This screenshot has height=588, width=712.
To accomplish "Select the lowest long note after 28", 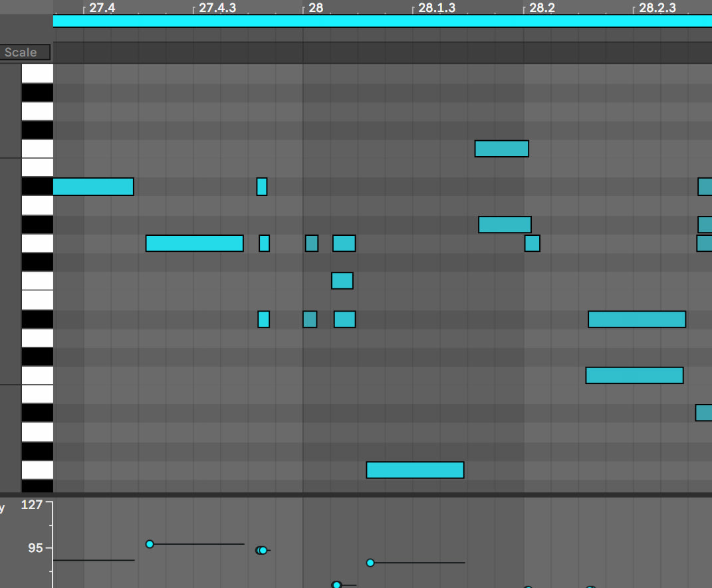I will coord(415,470).
